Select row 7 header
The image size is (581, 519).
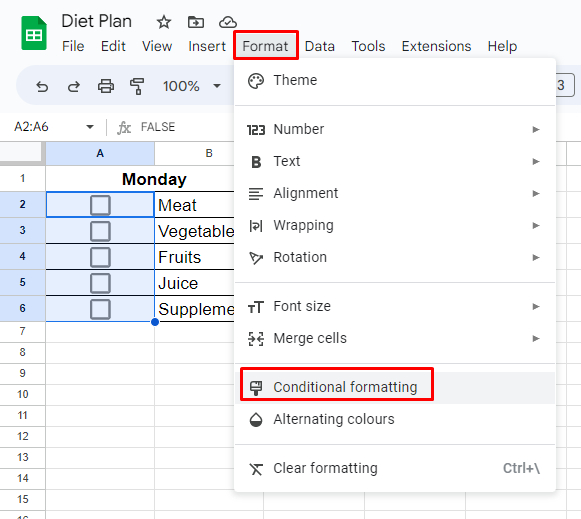23,331
